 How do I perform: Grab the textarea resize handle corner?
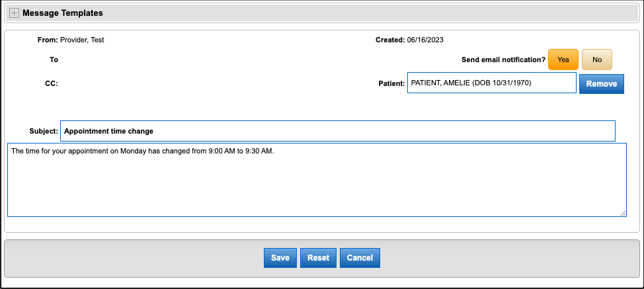(x=623, y=213)
